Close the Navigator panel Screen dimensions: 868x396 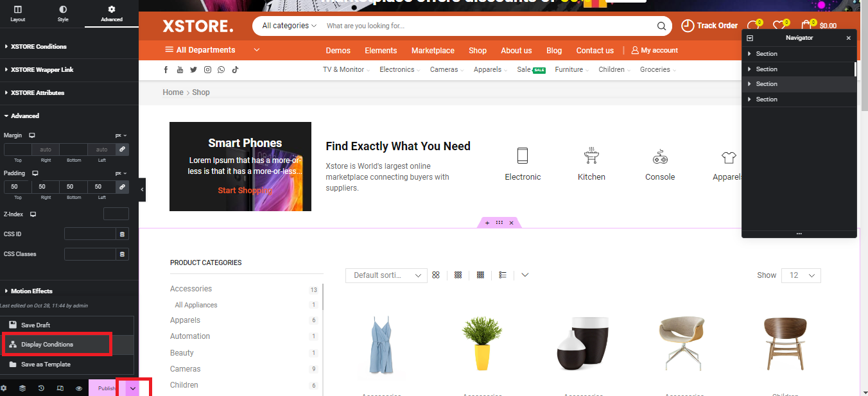tap(848, 38)
